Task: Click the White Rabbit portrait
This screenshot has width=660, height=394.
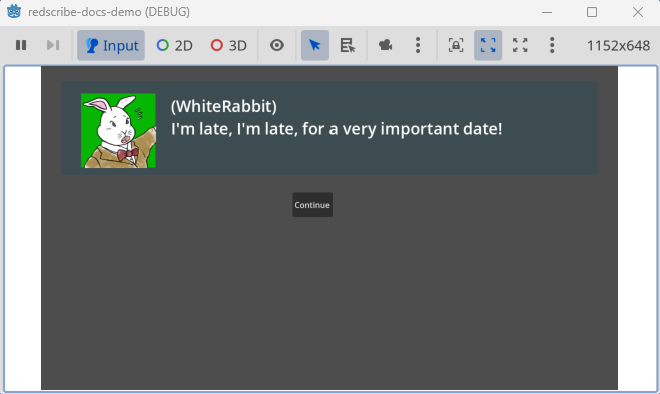Action: pos(118,130)
